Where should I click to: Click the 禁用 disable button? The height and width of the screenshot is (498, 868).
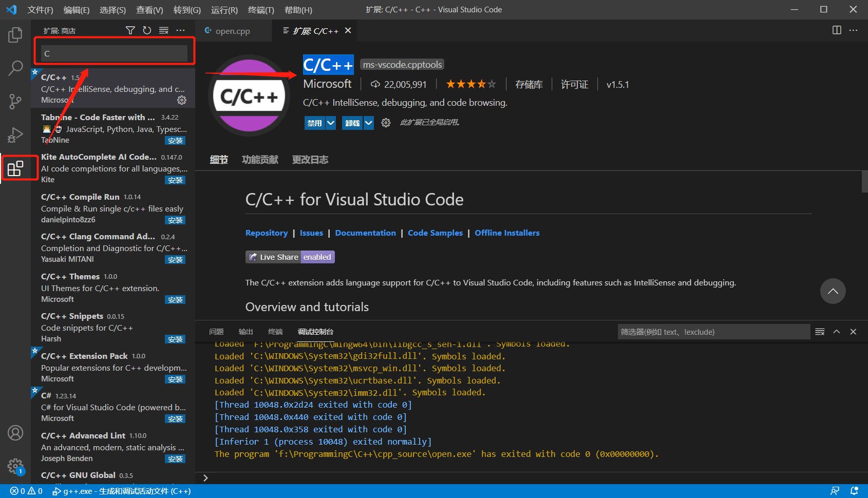[314, 123]
